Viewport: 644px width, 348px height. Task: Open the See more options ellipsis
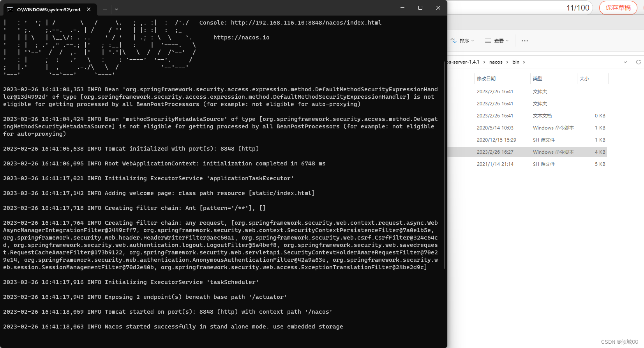pos(525,41)
